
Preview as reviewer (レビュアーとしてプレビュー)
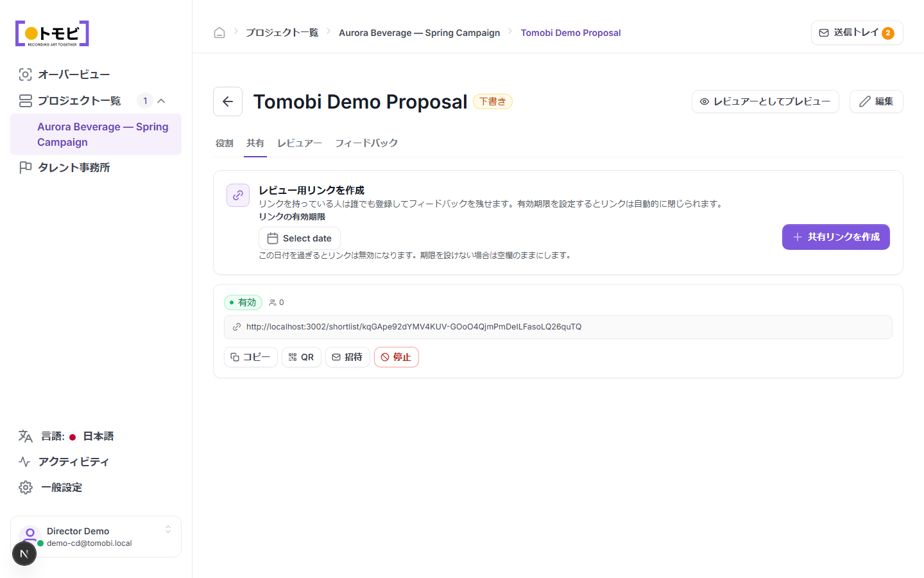click(x=765, y=101)
